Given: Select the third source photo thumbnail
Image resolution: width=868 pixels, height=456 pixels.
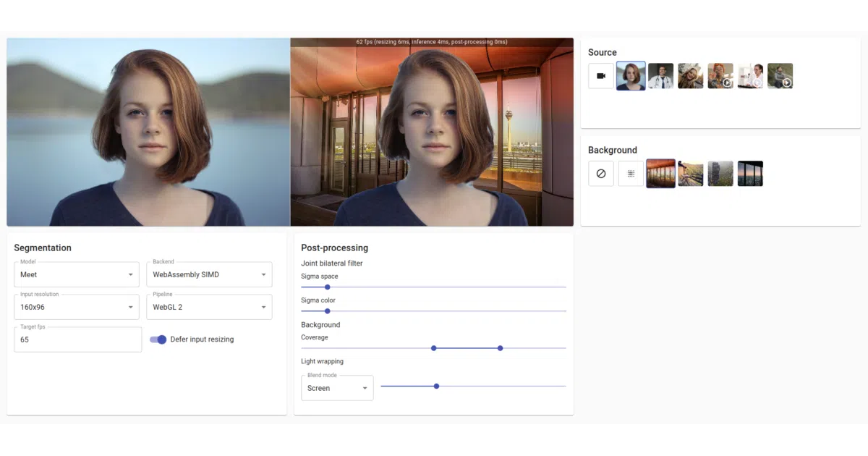Looking at the screenshot, I should [691, 76].
